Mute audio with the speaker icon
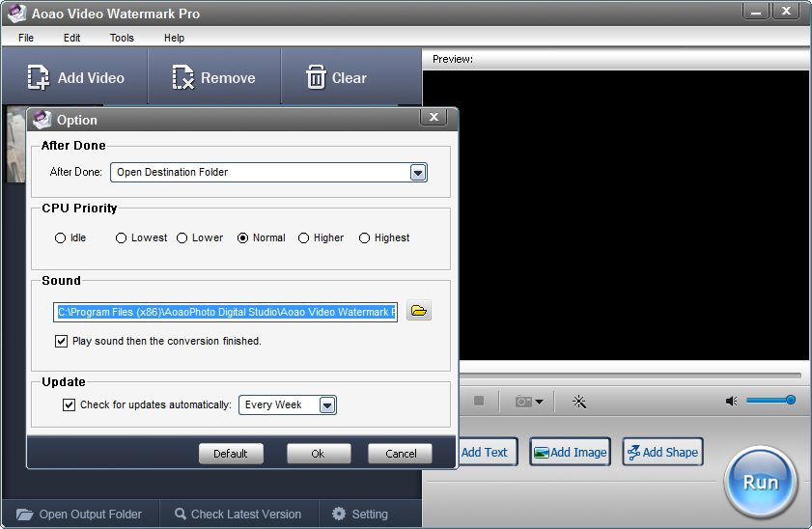 click(x=731, y=402)
